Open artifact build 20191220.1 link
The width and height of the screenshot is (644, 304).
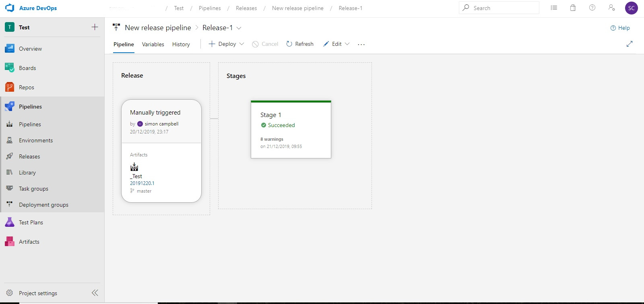(142, 183)
